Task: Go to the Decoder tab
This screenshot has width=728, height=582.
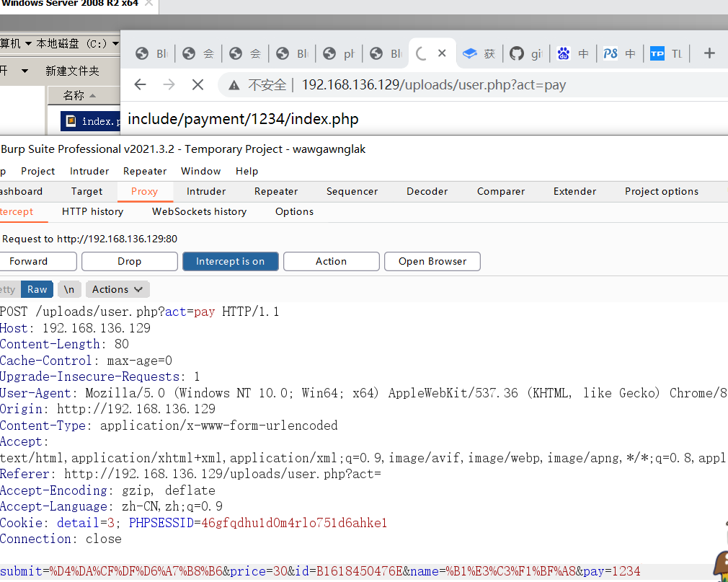Action: (427, 191)
